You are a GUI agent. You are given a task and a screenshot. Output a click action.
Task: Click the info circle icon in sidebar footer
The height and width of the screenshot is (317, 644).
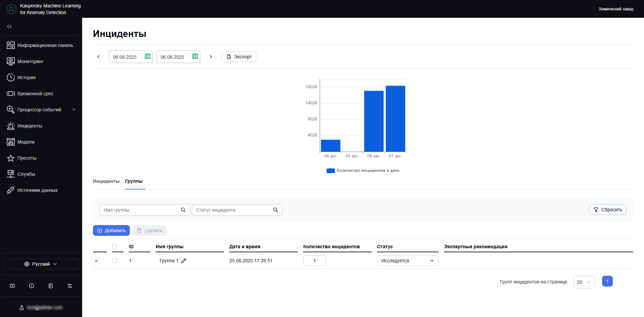point(32,286)
